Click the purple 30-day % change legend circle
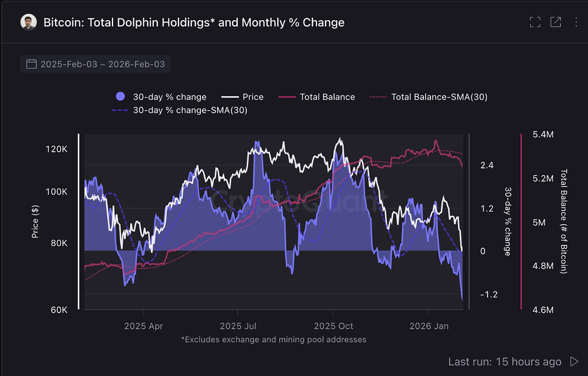The height and width of the screenshot is (376, 588). coord(121,97)
